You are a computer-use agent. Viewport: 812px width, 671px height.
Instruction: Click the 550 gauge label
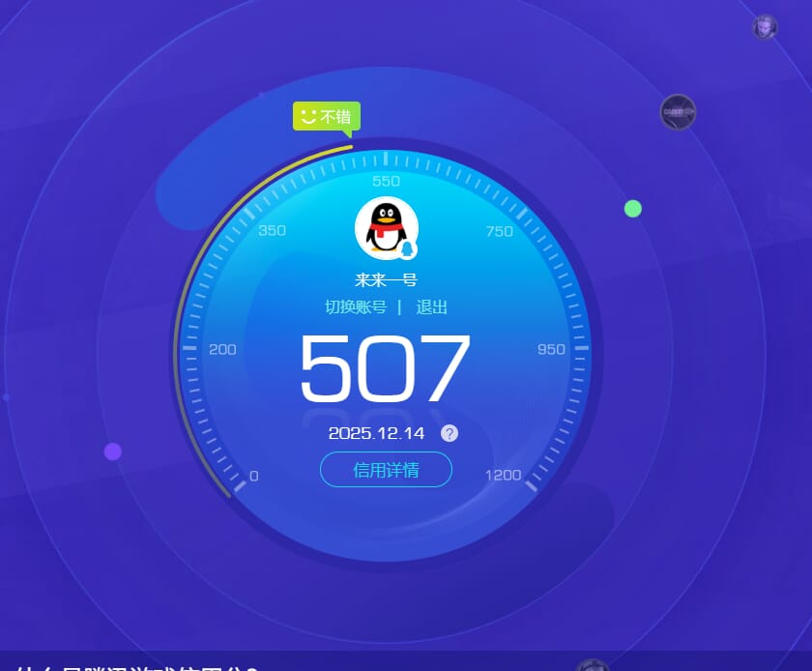click(x=387, y=181)
